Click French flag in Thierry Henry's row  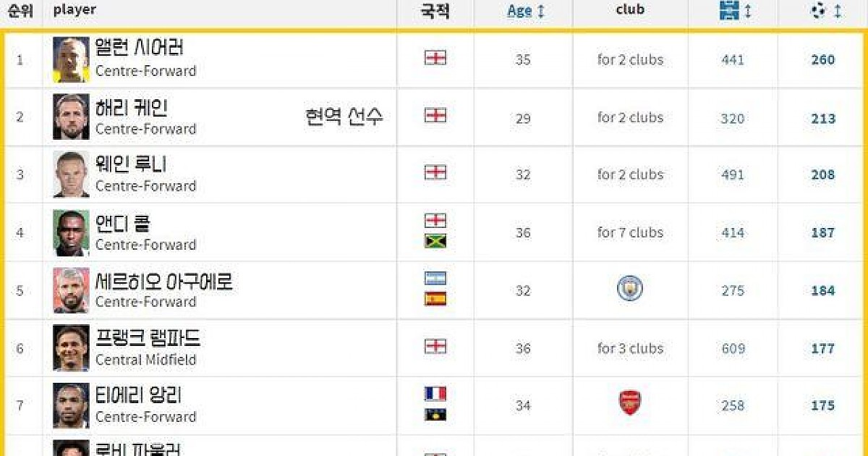click(x=435, y=394)
